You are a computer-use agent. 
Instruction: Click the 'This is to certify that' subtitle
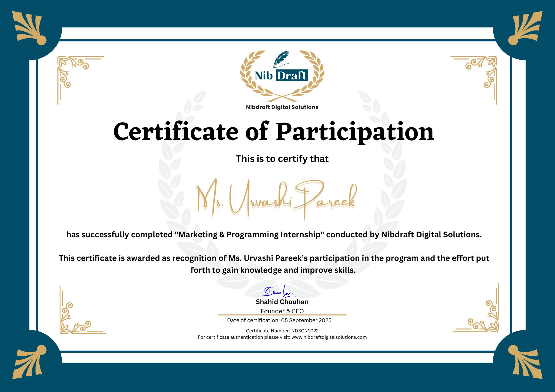(282, 159)
